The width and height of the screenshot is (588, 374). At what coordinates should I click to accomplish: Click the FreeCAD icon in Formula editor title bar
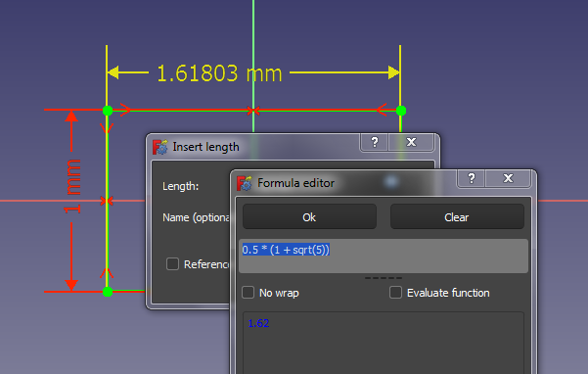[x=245, y=183]
